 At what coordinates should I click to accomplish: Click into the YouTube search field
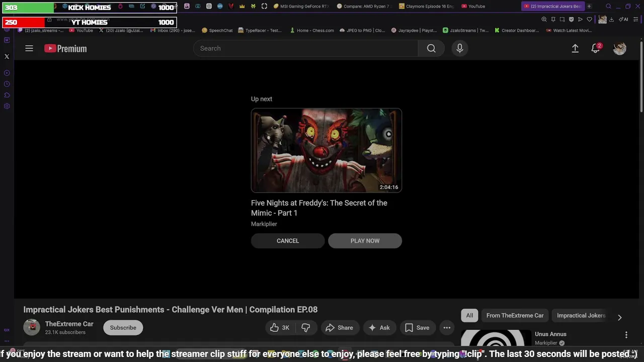click(x=305, y=48)
